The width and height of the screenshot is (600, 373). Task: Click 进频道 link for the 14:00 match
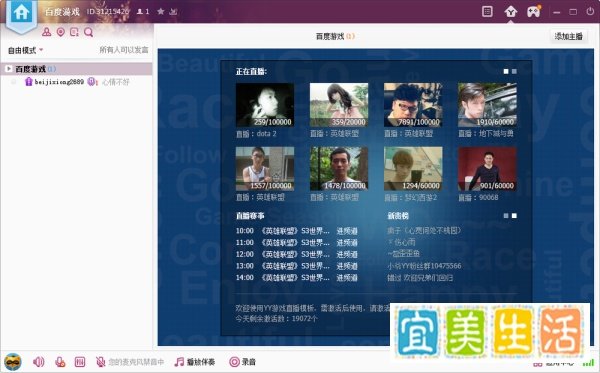click(347, 278)
